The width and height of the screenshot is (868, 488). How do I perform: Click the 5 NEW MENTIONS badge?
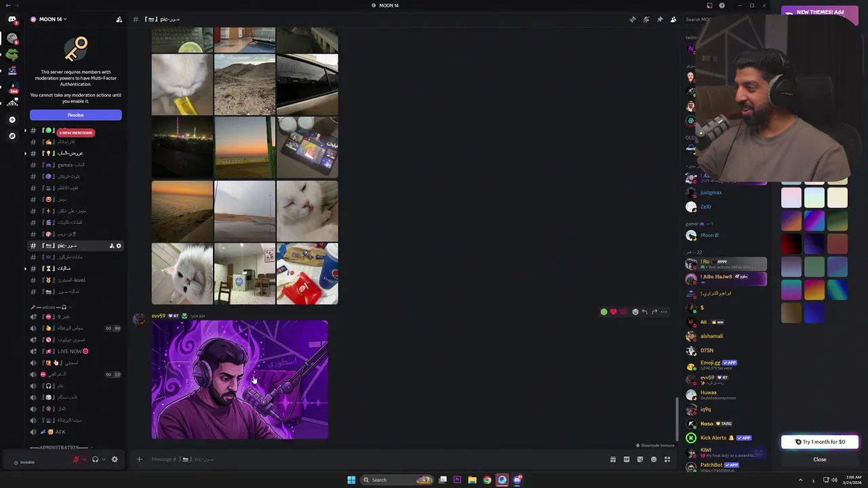[x=76, y=133]
